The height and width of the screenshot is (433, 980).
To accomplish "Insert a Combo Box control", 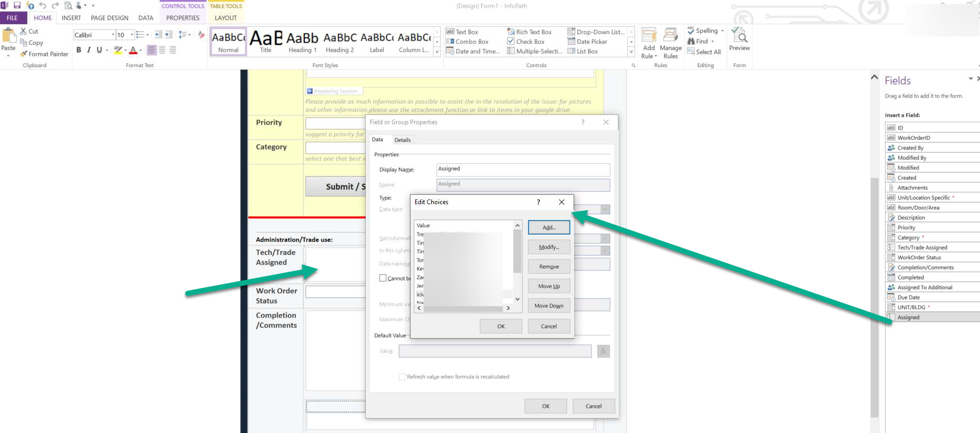I will 467,42.
